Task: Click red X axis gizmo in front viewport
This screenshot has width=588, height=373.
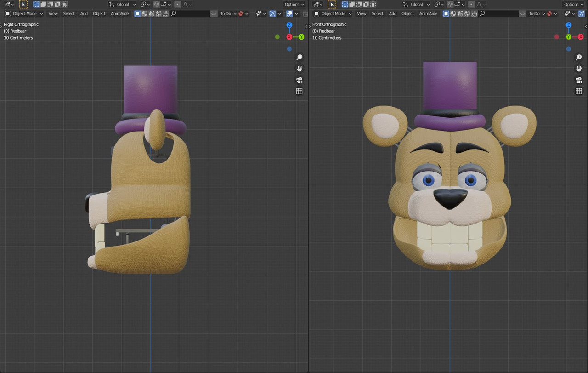Action: pyautogui.click(x=581, y=37)
